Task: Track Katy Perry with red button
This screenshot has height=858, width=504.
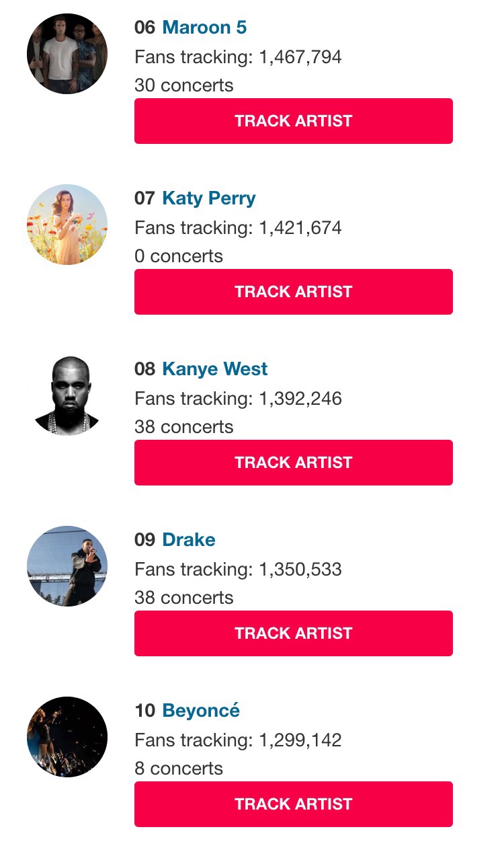Action: [x=294, y=292]
